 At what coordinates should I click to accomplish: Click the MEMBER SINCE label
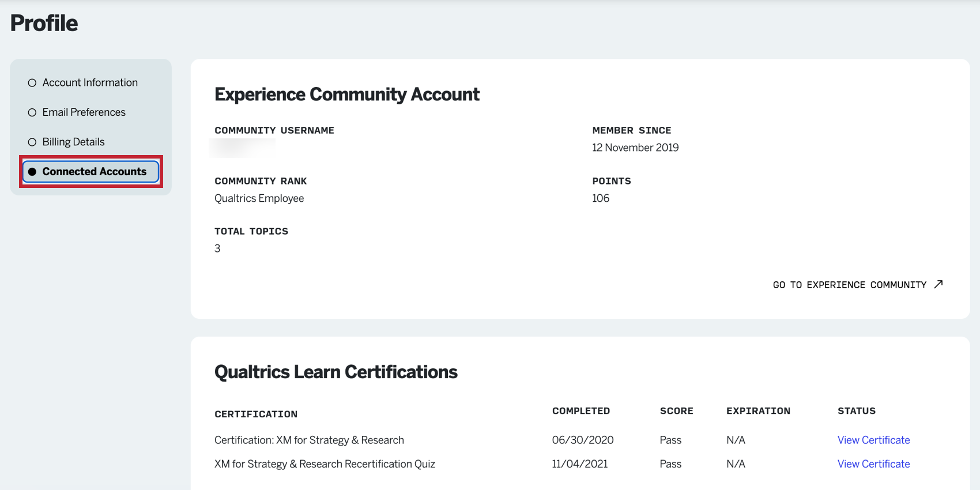[632, 130]
